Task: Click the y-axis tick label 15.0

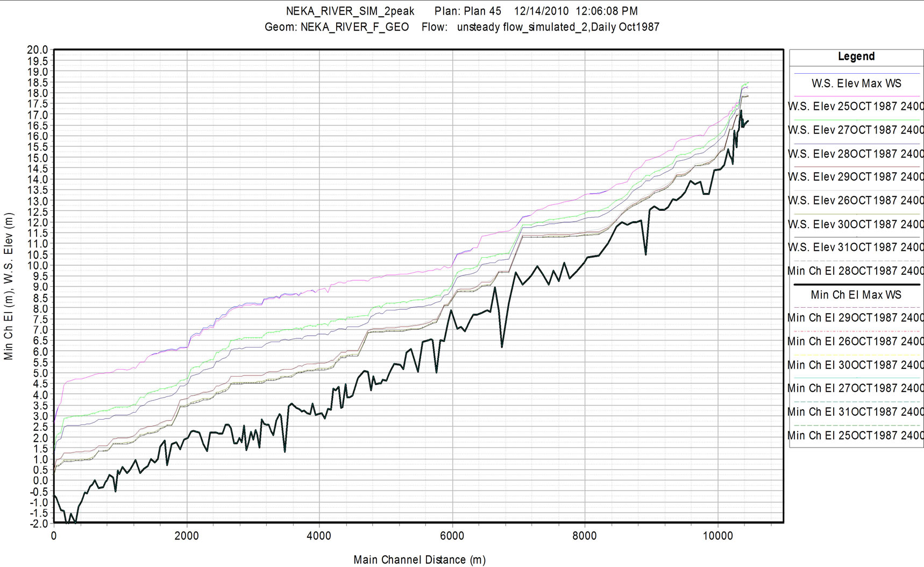Action: (x=37, y=158)
